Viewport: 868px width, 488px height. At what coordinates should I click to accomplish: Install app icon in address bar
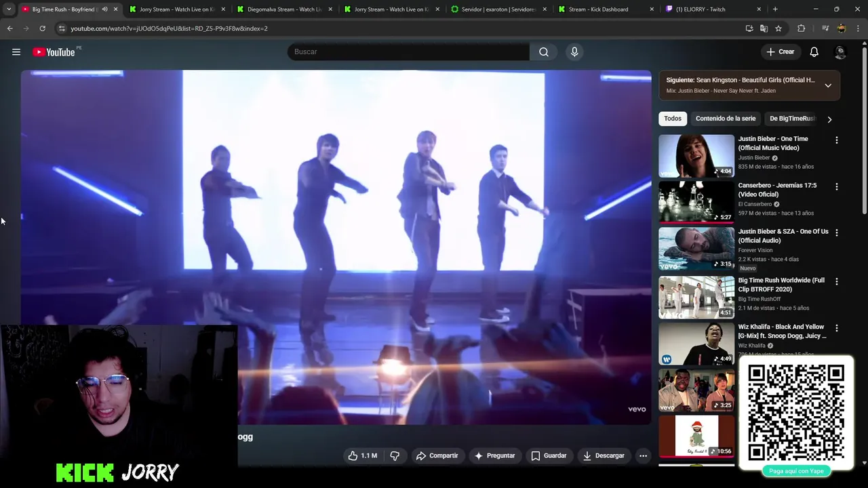[x=749, y=28]
